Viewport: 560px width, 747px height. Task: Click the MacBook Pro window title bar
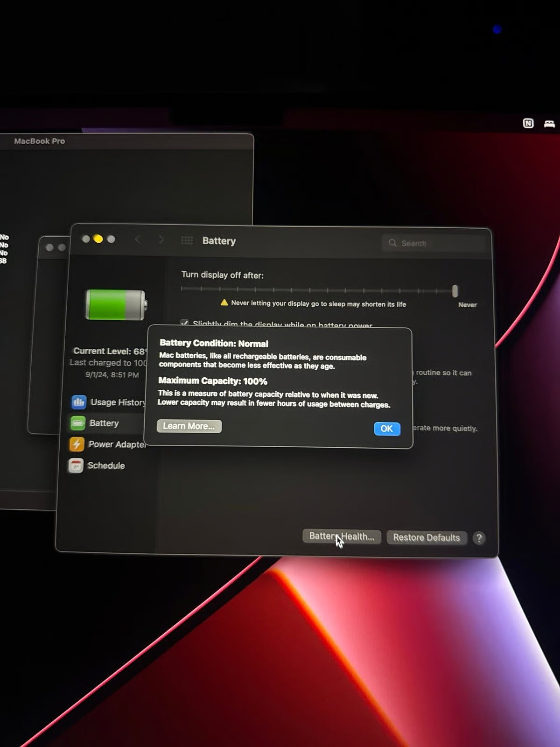coord(126,141)
